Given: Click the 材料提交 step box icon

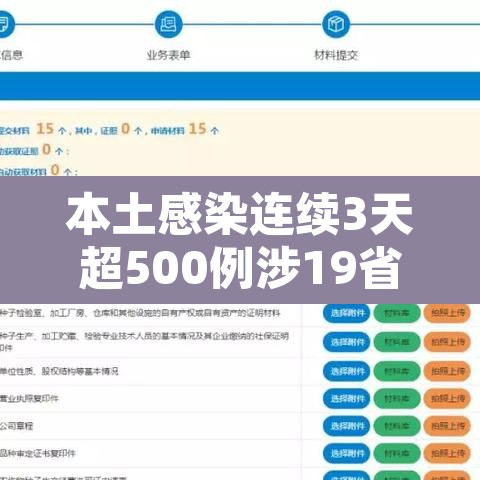Looking at the screenshot, I should [336, 24].
